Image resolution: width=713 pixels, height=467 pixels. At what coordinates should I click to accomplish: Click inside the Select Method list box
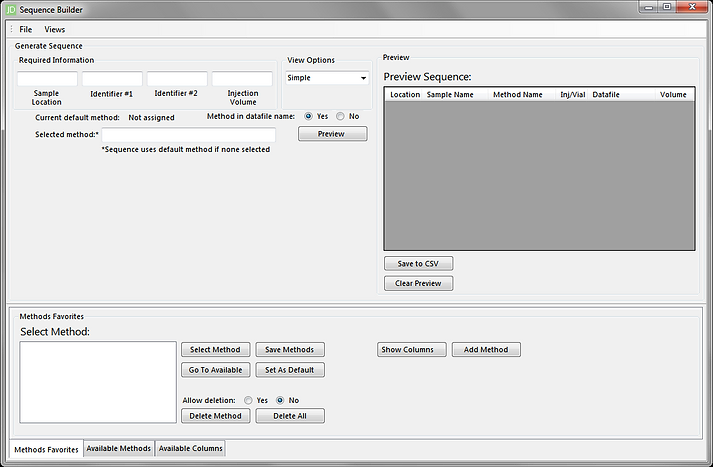[x=98, y=382]
